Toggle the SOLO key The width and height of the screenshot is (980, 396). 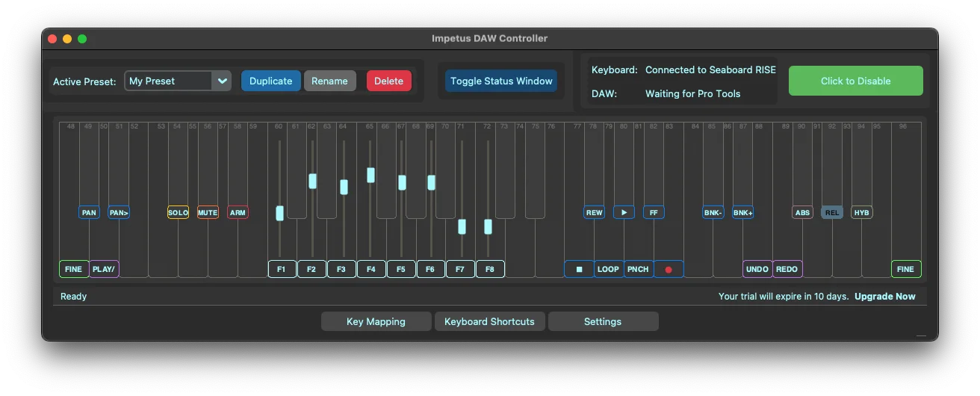[x=178, y=212]
